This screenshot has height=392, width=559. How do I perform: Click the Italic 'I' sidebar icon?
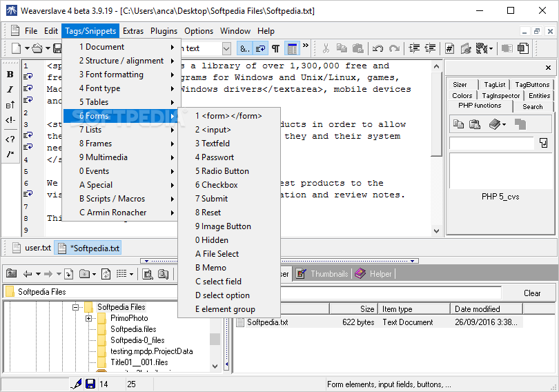click(10, 90)
